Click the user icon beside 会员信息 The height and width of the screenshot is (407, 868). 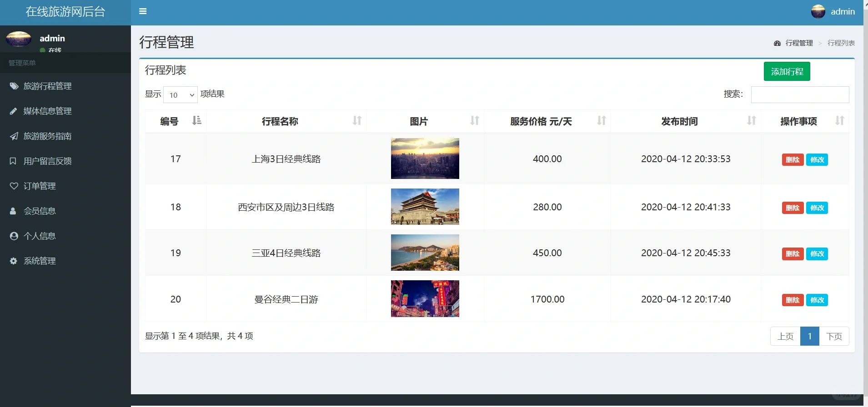(13, 211)
